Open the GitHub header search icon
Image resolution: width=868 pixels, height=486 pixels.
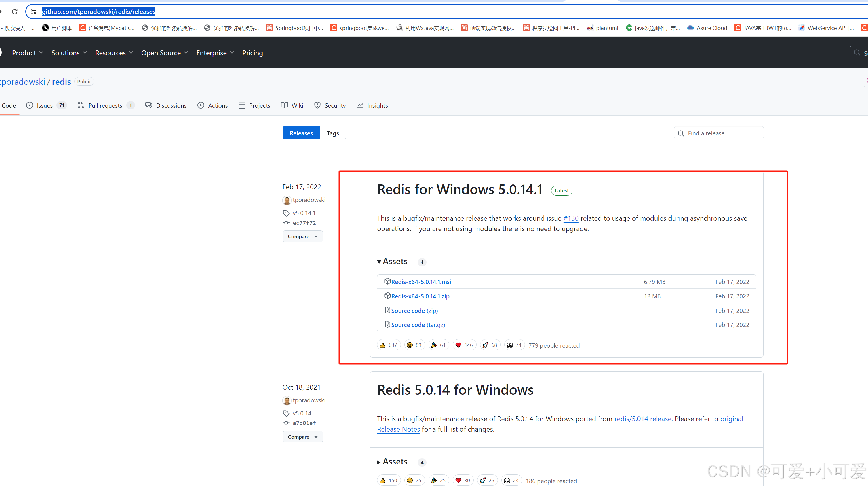(856, 52)
